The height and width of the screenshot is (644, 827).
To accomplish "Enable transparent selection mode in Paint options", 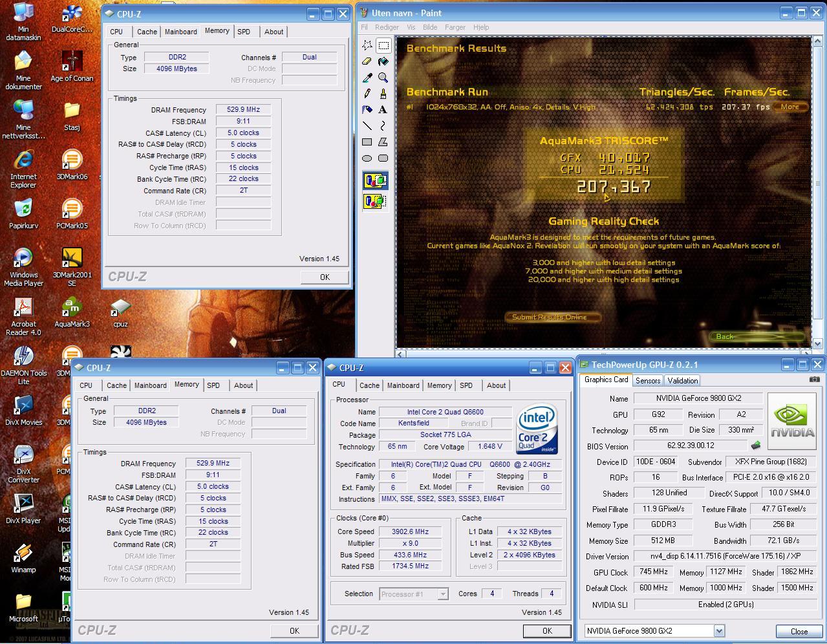I will click(x=375, y=201).
